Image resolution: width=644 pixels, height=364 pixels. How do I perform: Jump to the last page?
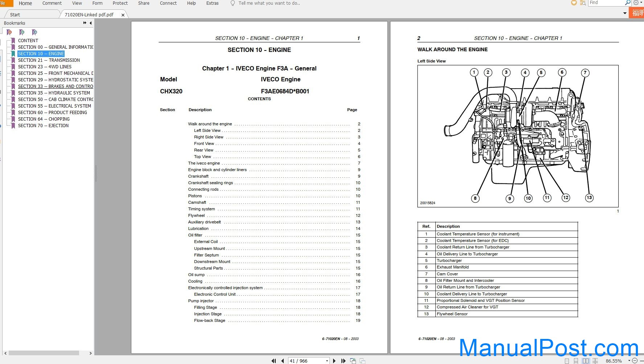(x=343, y=361)
